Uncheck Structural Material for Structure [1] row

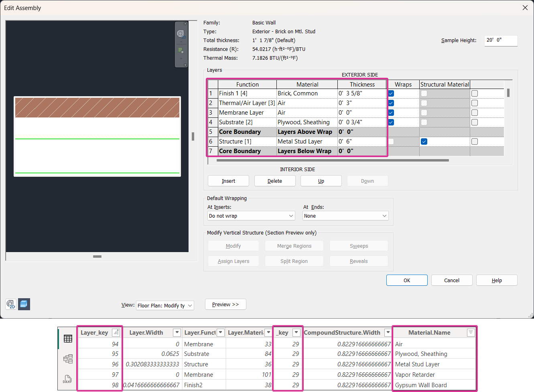pyautogui.click(x=424, y=141)
